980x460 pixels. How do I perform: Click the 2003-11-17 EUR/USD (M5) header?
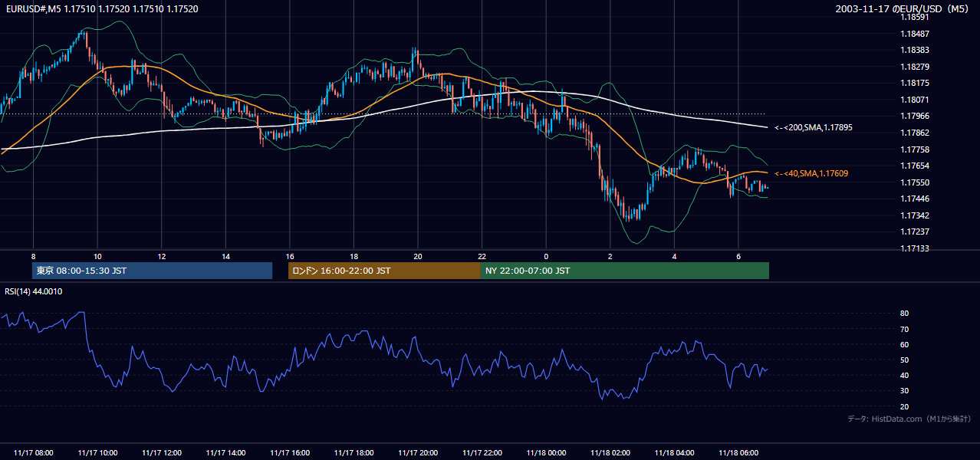tap(903, 9)
